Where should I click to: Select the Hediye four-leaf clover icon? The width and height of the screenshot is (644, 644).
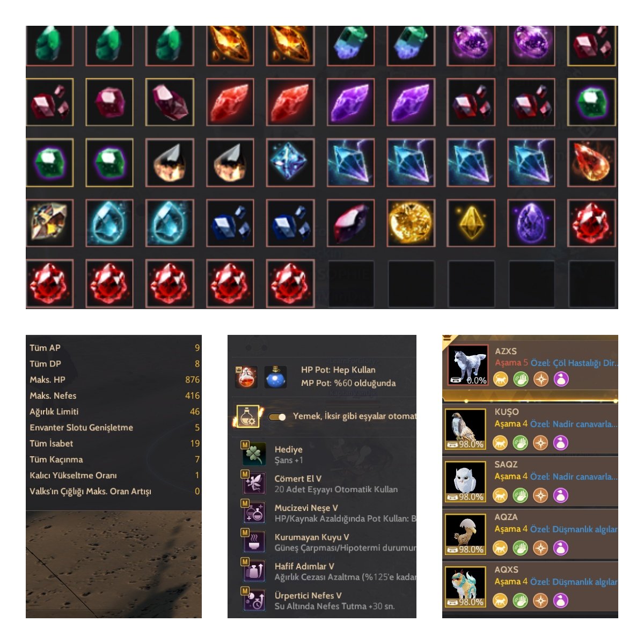tap(253, 454)
